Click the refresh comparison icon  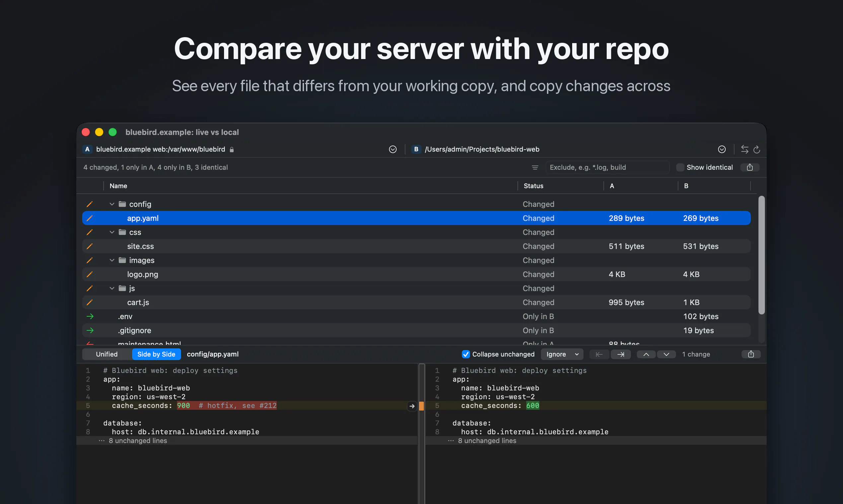point(757,150)
